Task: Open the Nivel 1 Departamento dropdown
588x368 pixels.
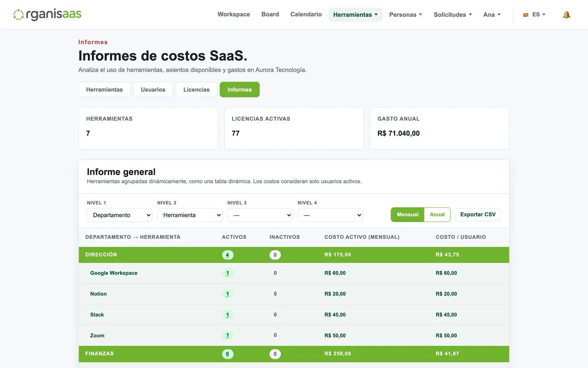Action: 120,215
